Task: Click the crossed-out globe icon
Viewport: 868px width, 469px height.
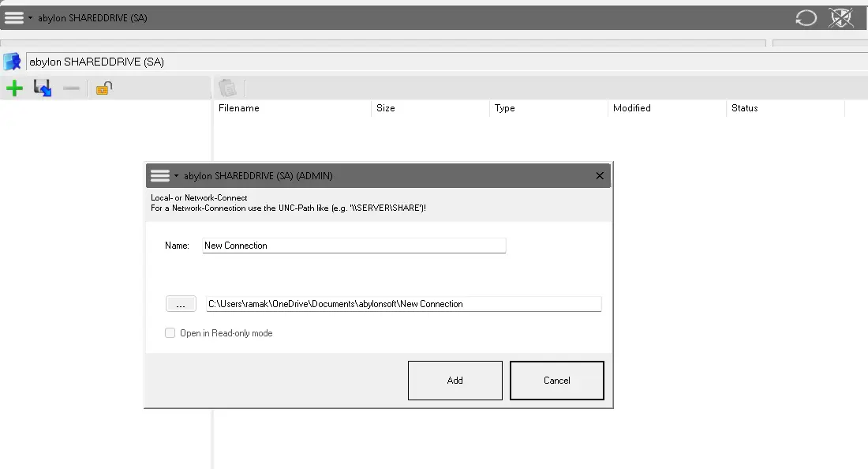Action: point(841,17)
